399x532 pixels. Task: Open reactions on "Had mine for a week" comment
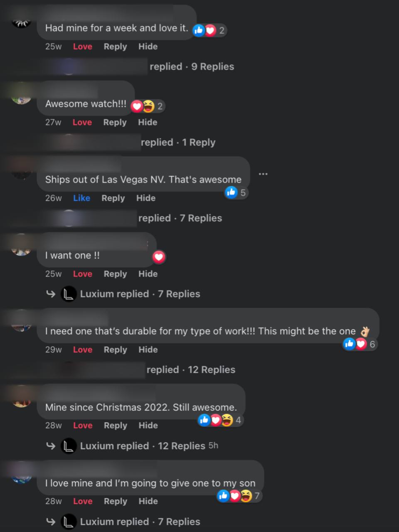coord(209,30)
